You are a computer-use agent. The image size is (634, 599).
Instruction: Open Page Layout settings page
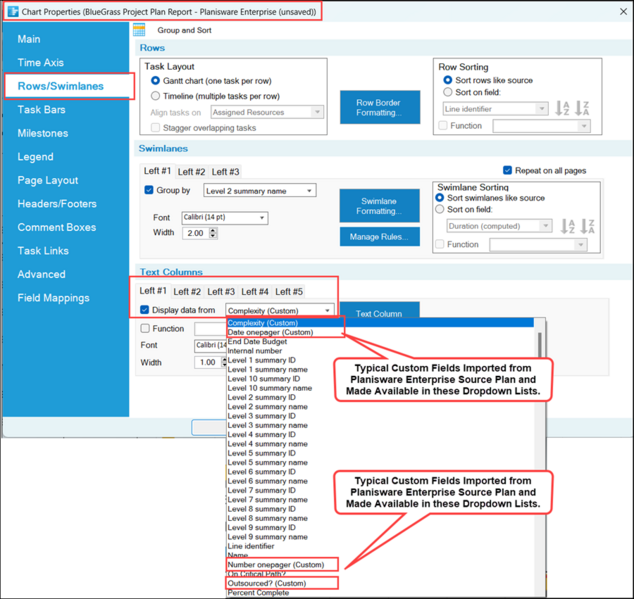click(48, 180)
